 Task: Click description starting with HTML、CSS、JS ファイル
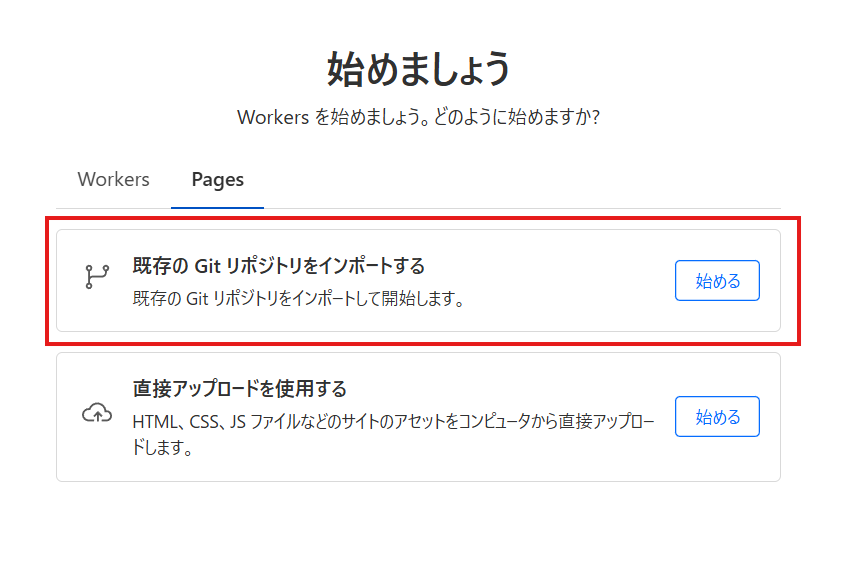(393, 435)
